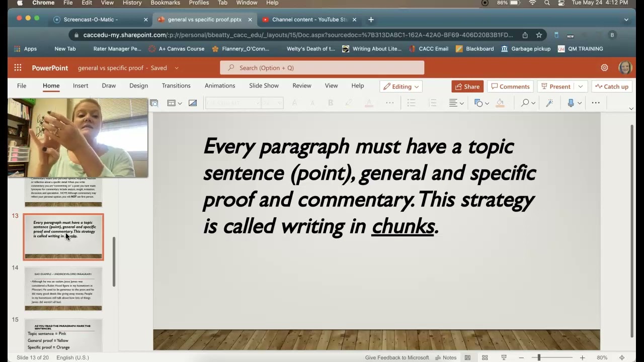Screen dimensions: 644x362
Task: Click the browser share page icon
Action: 525,35
